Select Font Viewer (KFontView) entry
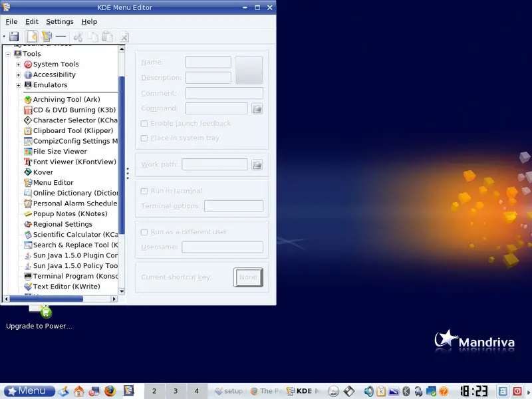This screenshot has height=399, width=532. pyautogui.click(x=70, y=162)
